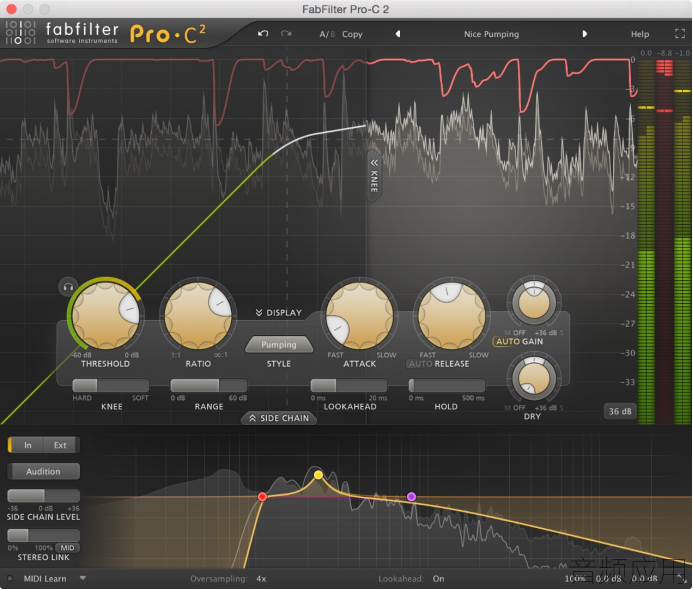Screen dimensions: 693x590
Task: Click the Hold slider
Action: click(446, 385)
